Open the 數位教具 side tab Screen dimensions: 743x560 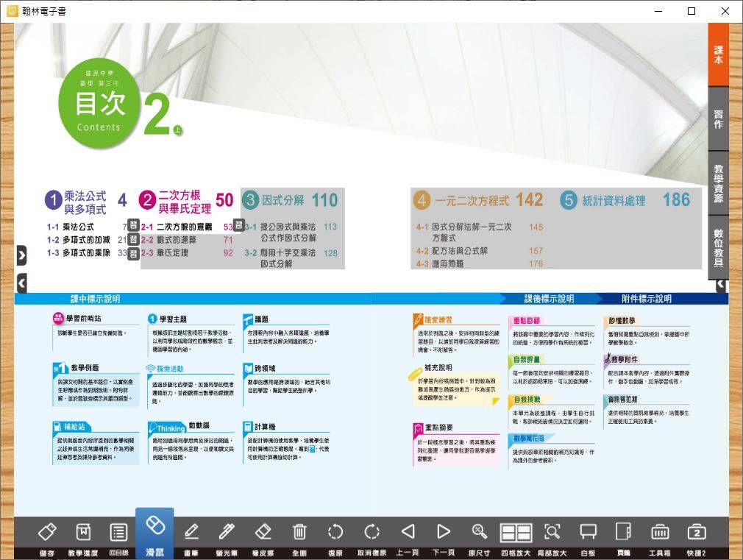click(719, 247)
